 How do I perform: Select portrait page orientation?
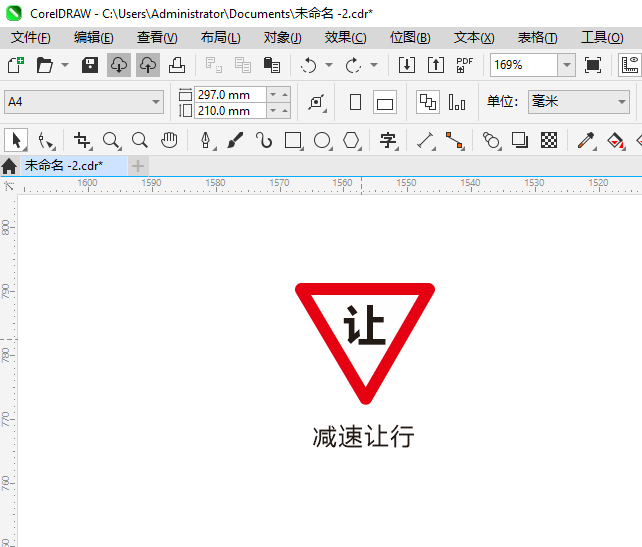(x=355, y=102)
